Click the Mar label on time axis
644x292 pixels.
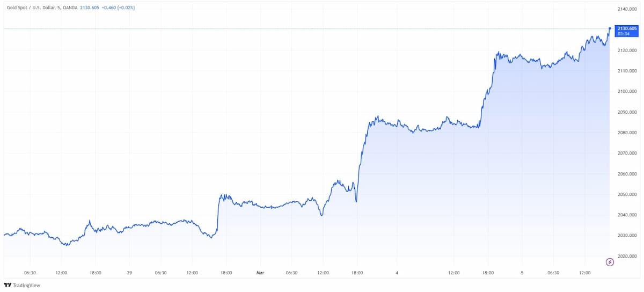pyautogui.click(x=260, y=273)
